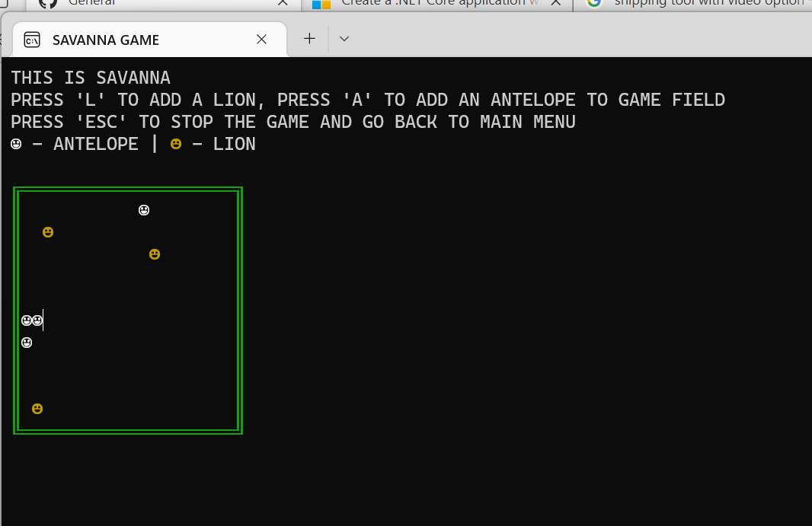Image resolution: width=812 pixels, height=526 pixels.
Task: Click the antelope icon in the legend line
Action: [16, 143]
